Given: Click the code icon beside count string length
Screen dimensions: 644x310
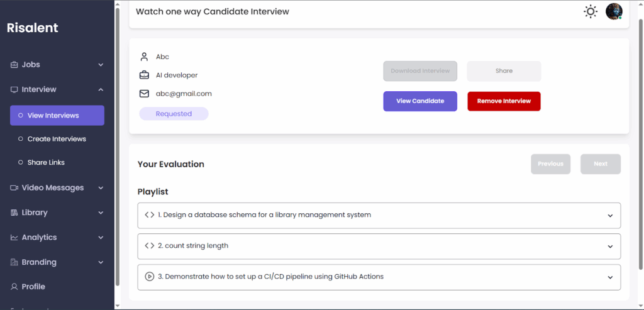Looking at the screenshot, I should click(x=149, y=246).
